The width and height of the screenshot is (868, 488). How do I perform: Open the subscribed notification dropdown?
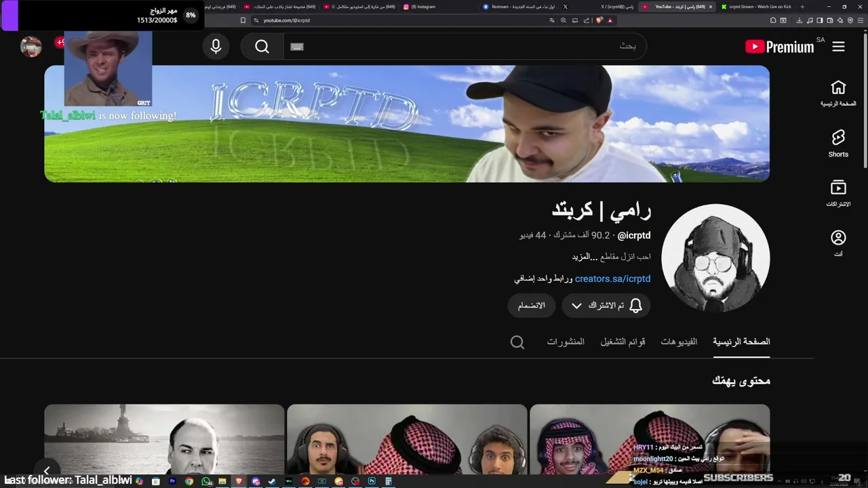coord(606,306)
